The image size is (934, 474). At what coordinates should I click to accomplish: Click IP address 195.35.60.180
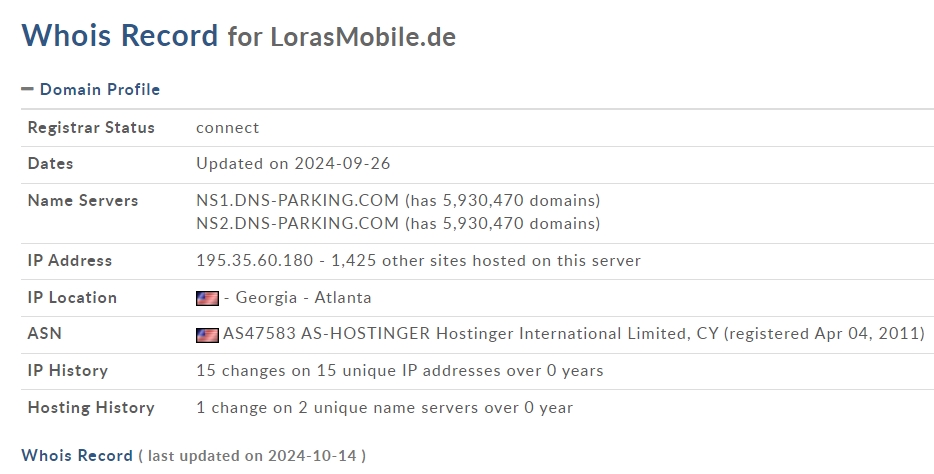254,261
